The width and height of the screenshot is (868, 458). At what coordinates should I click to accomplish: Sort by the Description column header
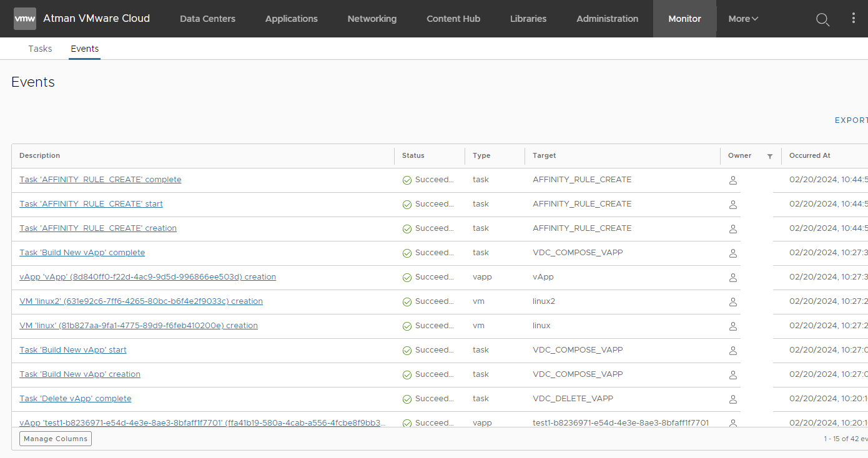coord(40,155)
